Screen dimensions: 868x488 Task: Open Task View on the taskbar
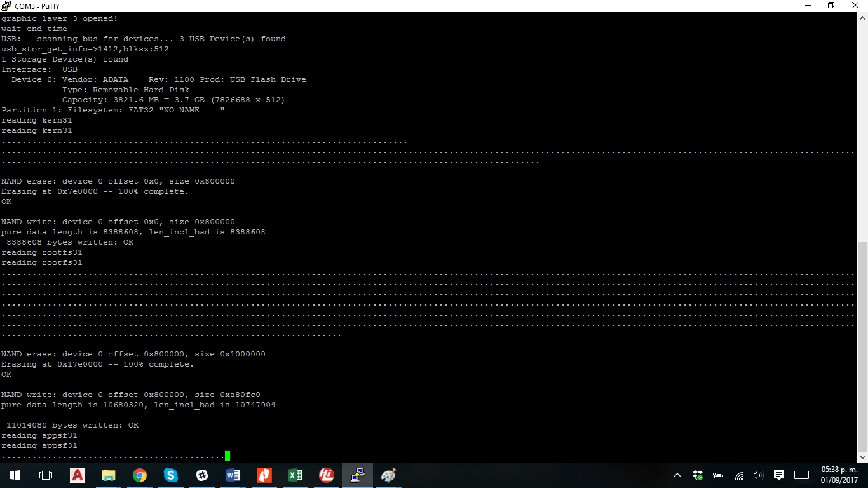pyautogui.click(x=46, y=475)
